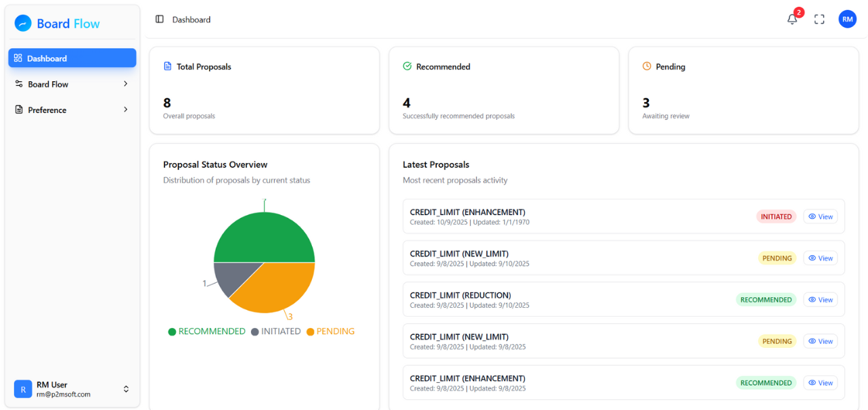
Task: Click the Board Flow logo icon
Action: (23, 24)
